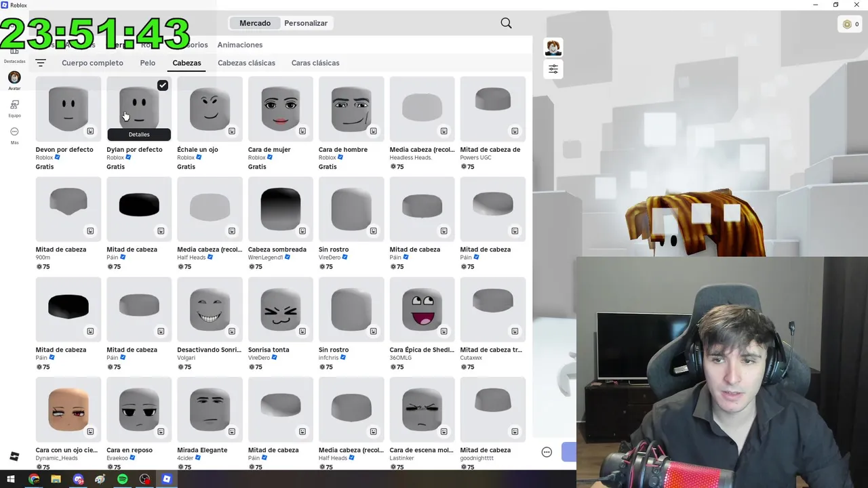Image resolution: width=868 pixels, height=488 pixels.
Task: Click the corner icon on Échale un ojo card
Action: click(232, 131)
